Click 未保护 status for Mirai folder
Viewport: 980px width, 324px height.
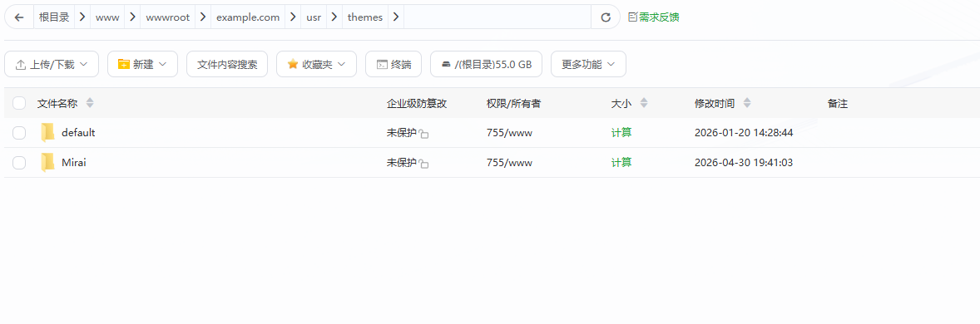[x=401, y=162]
